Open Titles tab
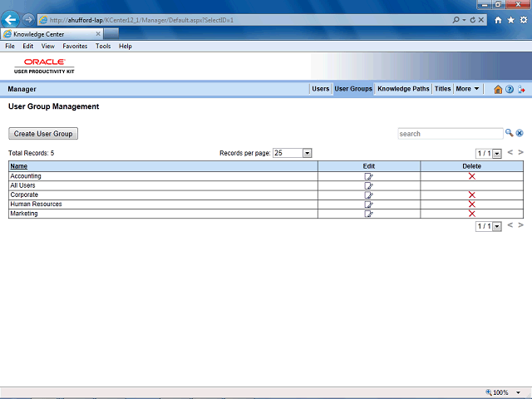This screenshot has height=399, width=532. pyautogui.click(x=443, y=89)
